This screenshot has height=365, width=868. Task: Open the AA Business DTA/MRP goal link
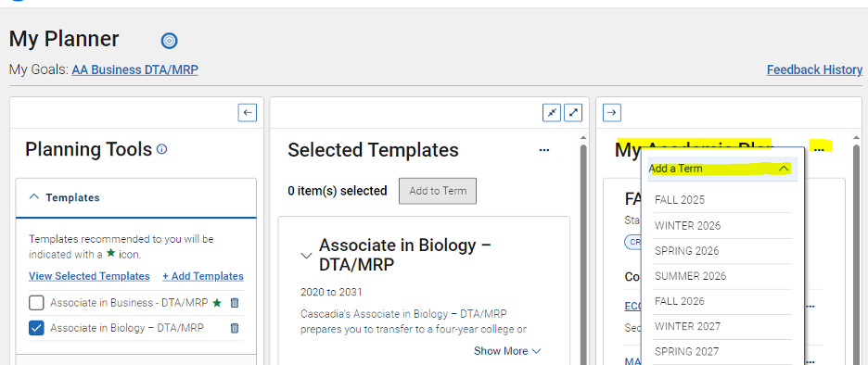pos(135,69)
